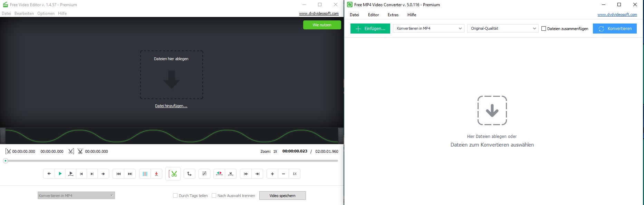
Task: Click the drop-files arrow icon in Converter
Action: 492,110
